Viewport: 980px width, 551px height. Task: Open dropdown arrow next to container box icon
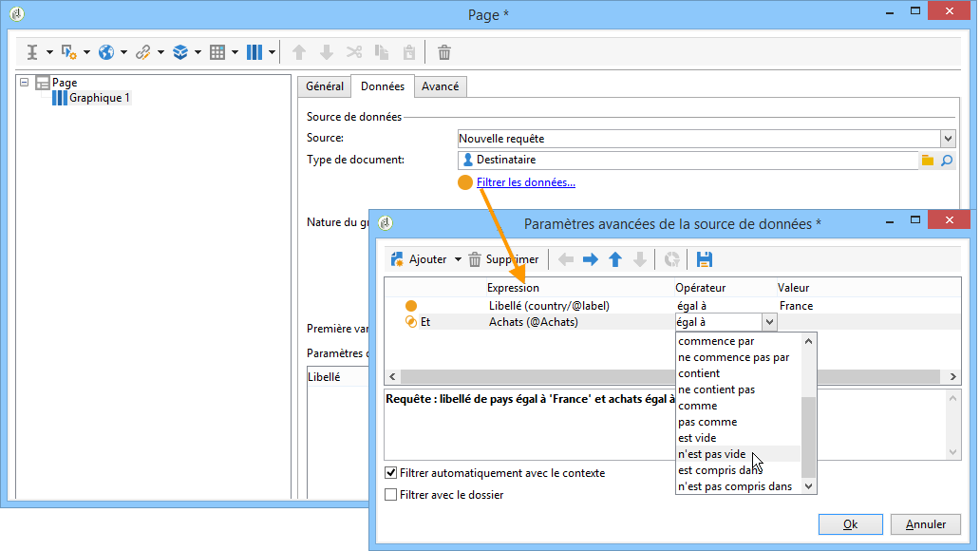click(x=198, y=52)
